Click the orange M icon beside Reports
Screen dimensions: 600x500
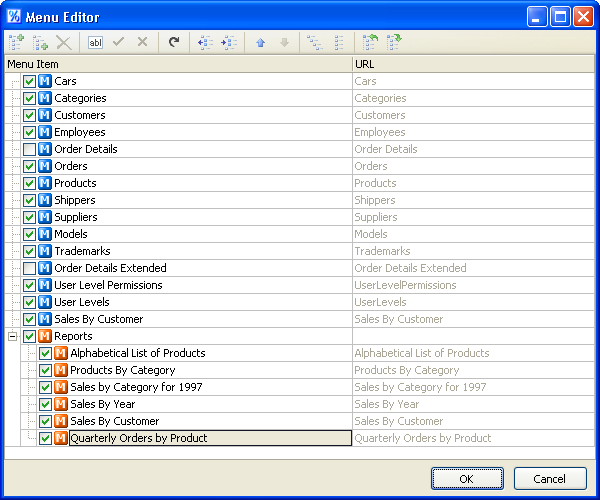pos(45,336)
